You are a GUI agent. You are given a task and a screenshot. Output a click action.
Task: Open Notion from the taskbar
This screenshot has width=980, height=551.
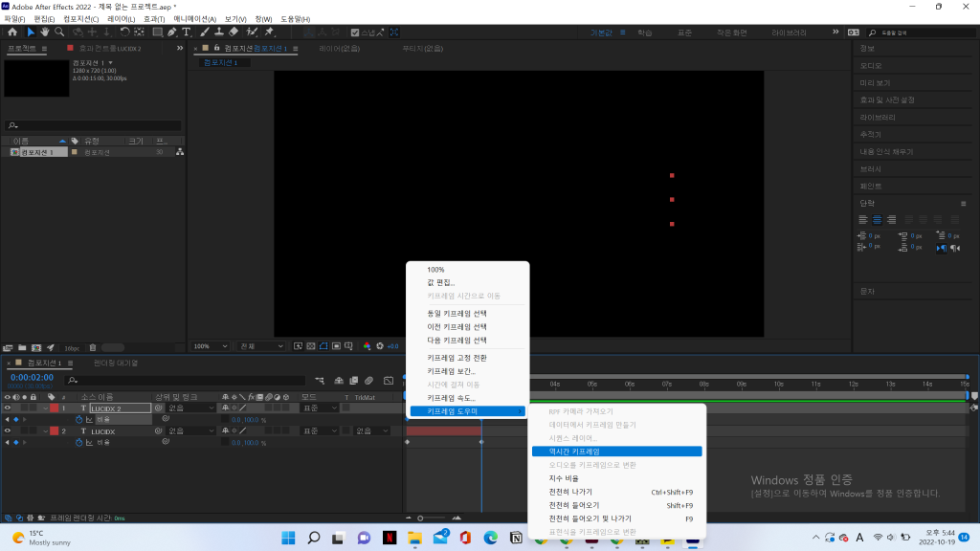(516, 538)
